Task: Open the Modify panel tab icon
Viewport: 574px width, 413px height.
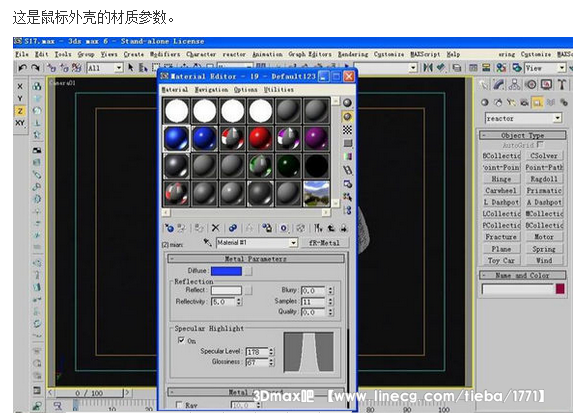Action: (499, 85)
